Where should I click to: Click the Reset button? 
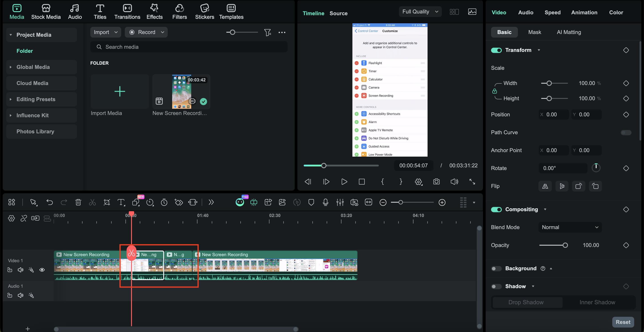[623, 322]
